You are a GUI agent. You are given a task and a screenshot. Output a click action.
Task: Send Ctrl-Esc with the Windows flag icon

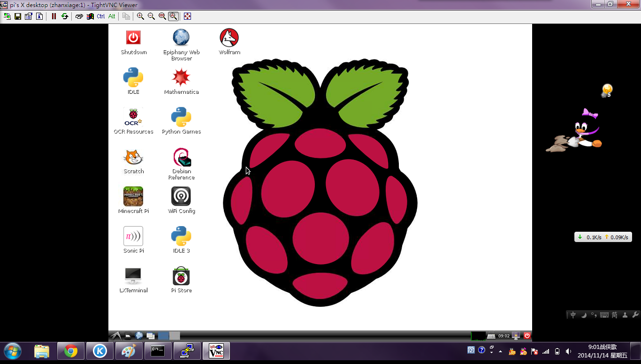(x=90, y=16)
